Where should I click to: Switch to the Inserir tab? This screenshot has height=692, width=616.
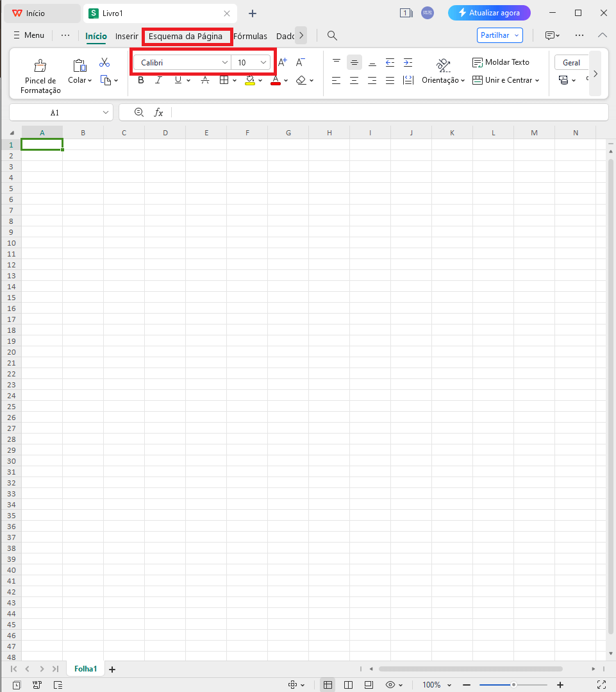126,36
